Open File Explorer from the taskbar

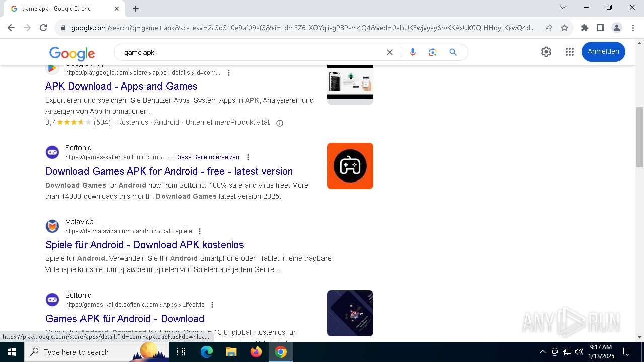pos(231,352)
